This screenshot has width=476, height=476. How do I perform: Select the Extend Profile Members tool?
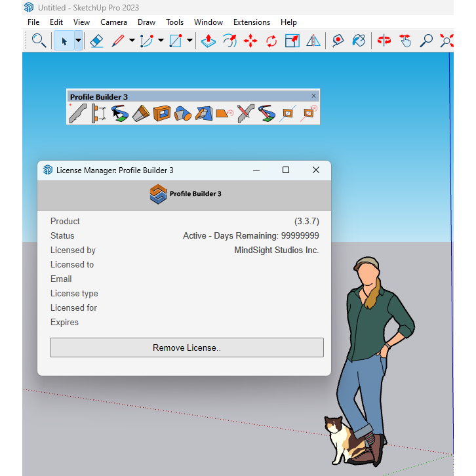pos(141,113)
